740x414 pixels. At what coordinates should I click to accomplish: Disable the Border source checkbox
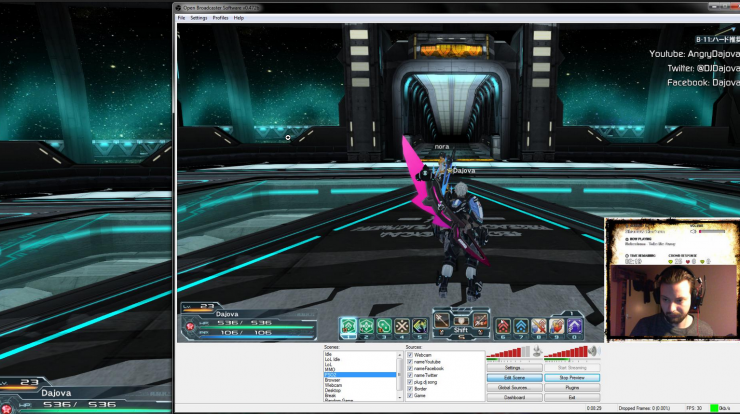pyautogui.click(x=410, y=389)
